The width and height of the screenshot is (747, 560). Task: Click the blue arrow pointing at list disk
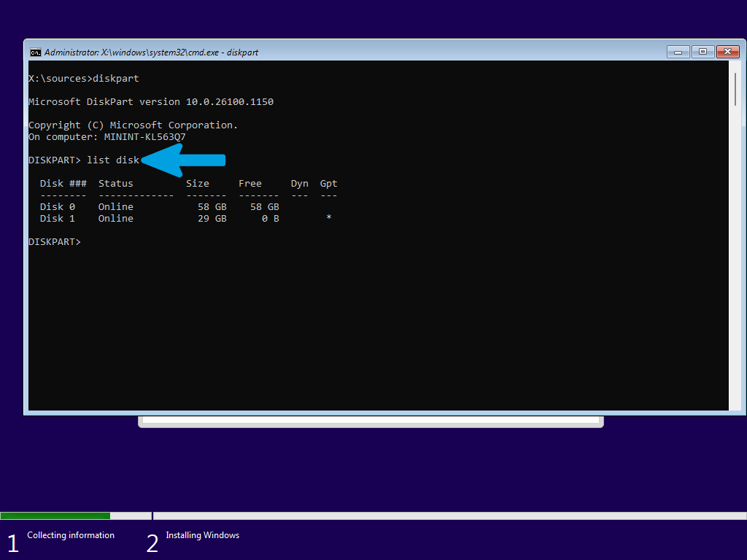tap(183, 160)
